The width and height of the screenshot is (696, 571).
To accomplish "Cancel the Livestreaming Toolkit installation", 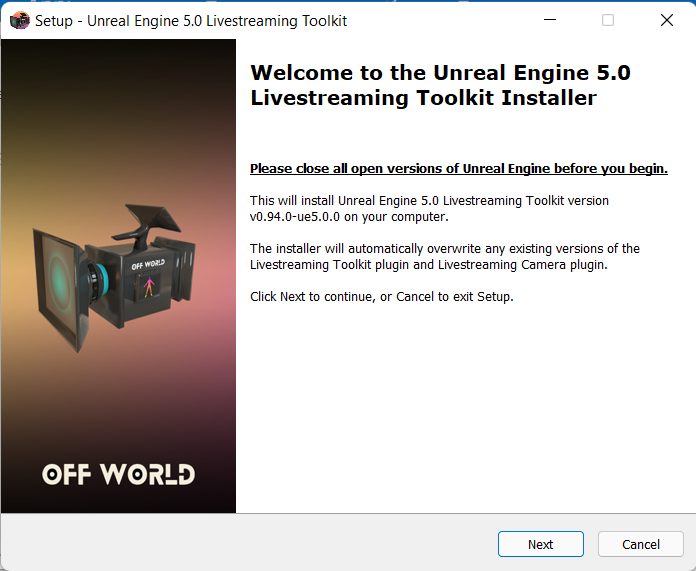I will (641, 544).
